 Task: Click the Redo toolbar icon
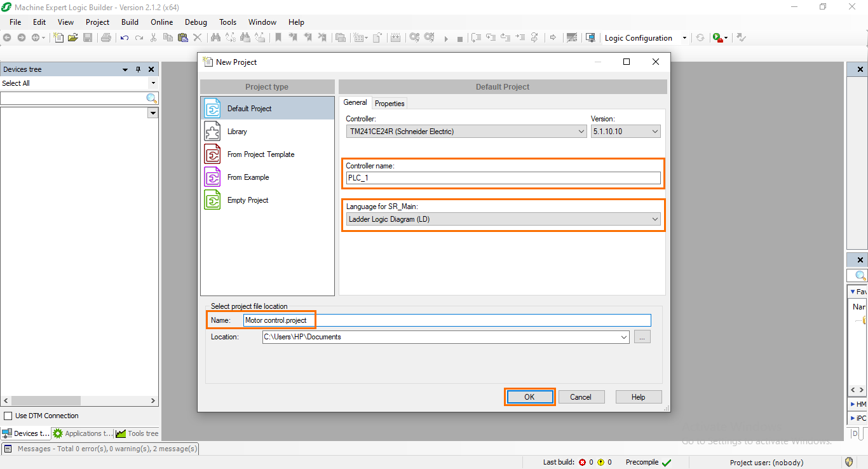coord(139,37)
